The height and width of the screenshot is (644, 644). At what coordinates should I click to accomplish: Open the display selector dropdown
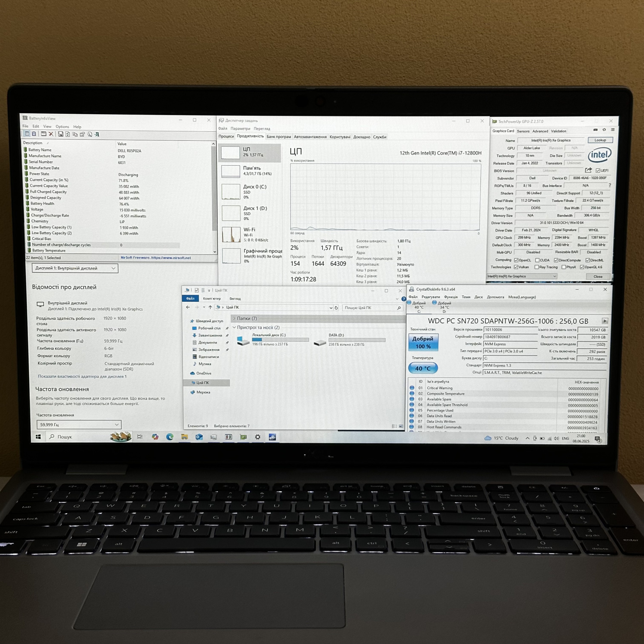tap(75, 268)
